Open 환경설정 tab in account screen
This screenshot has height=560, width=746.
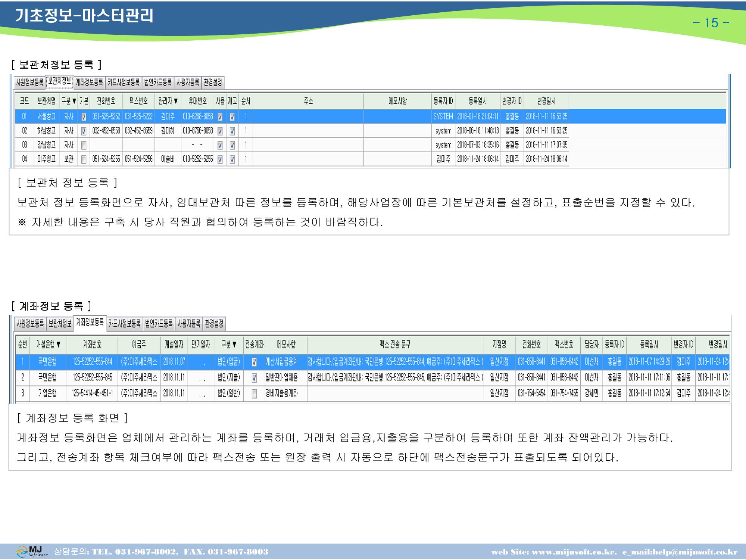214,324
